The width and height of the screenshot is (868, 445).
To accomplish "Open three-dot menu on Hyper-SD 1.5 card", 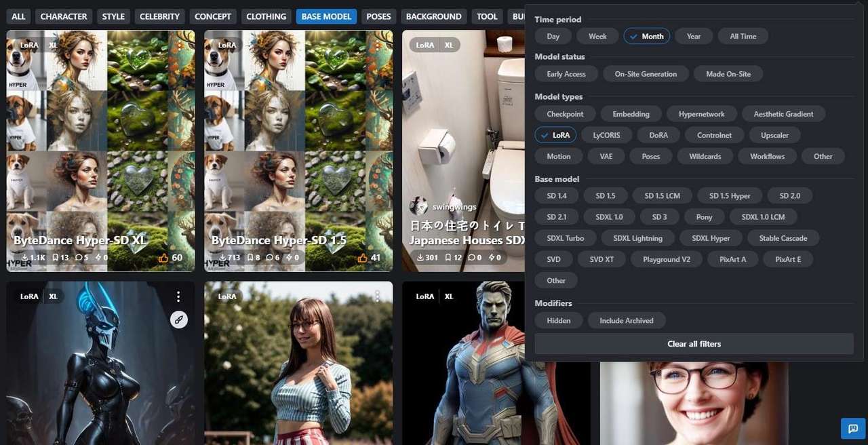I will point(377,45).
